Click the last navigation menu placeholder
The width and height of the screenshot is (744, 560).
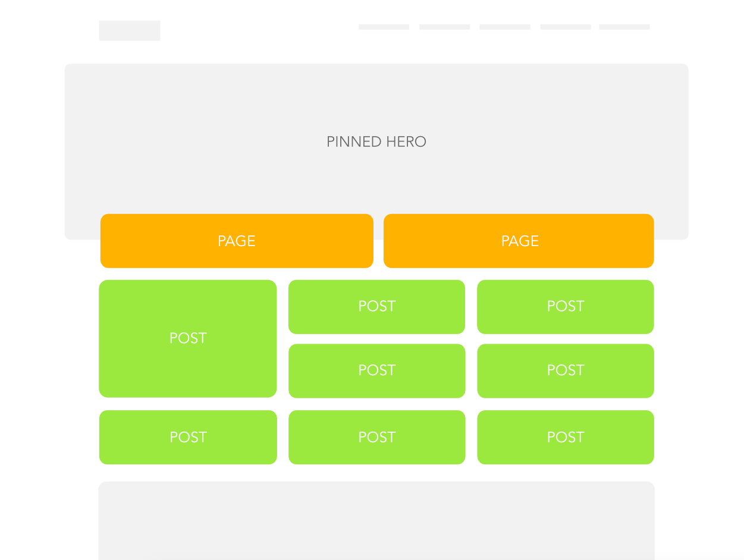click(x=624, y=27)
